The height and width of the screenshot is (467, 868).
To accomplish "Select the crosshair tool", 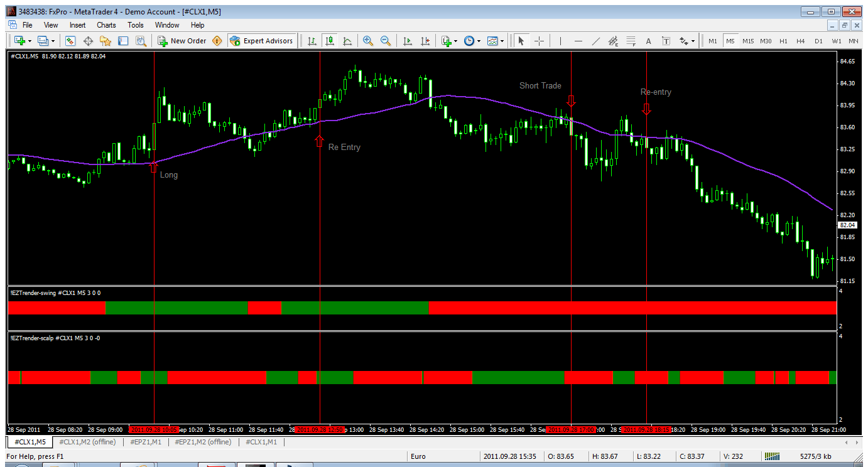I will (x=539, y=41).
